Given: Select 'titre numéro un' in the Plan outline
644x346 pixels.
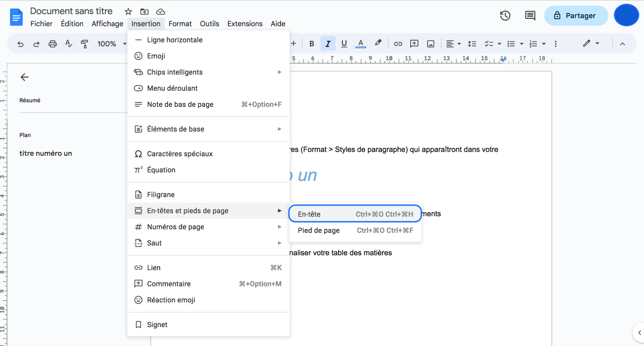Looking at the screenshot, I should (46, 153).
